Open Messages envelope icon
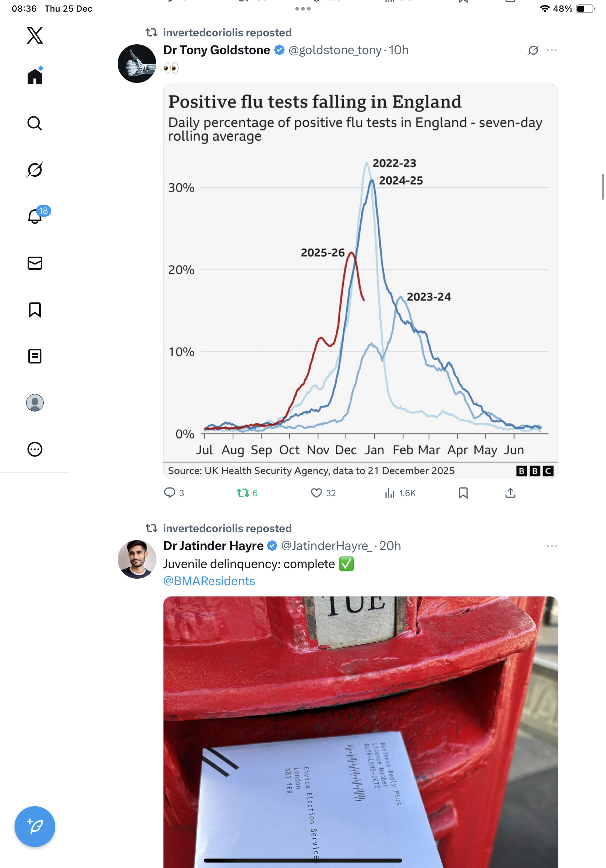The width and height of the screenshot is (606, 868). (x=35, y=263)
